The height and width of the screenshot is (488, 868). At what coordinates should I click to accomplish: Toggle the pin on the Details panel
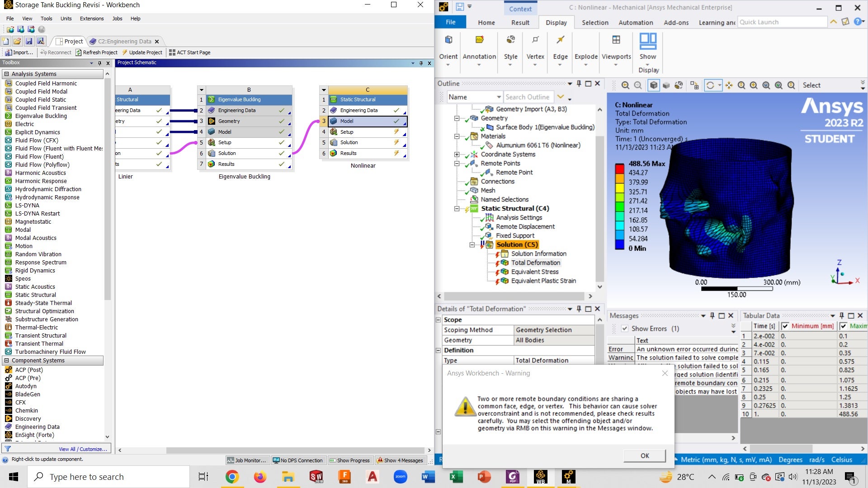579,309
